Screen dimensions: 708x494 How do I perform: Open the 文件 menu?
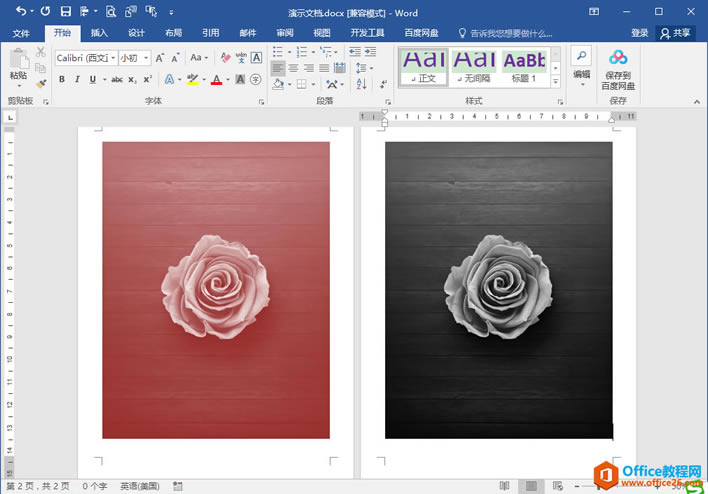coord(21,33)
